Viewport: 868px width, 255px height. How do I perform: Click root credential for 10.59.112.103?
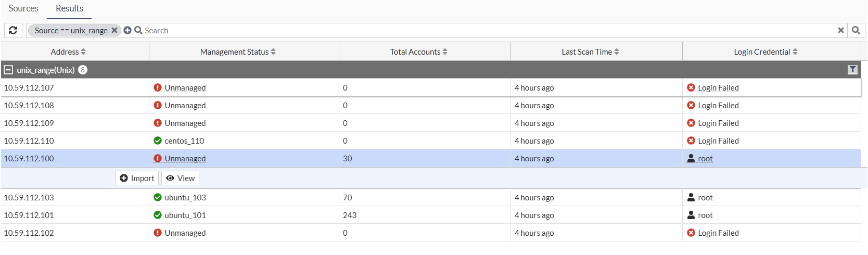point(705,197)
